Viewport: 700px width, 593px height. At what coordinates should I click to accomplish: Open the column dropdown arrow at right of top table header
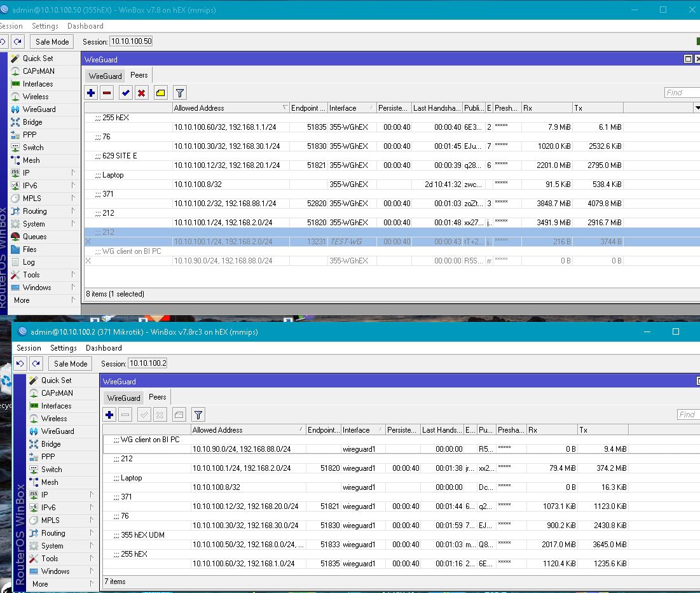pos(697,108)
